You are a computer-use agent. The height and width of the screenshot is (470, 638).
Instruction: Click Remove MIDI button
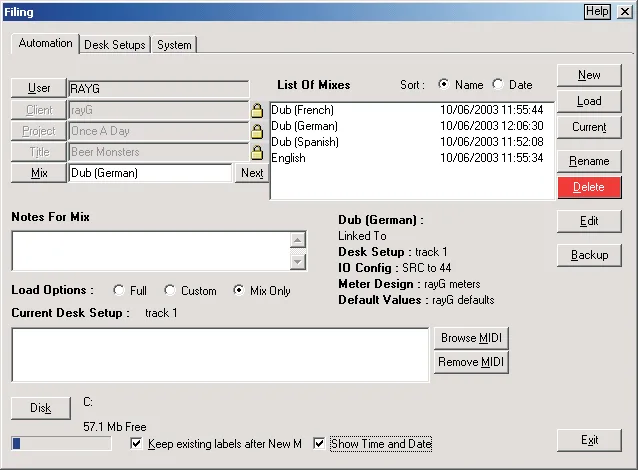[471, 362]
